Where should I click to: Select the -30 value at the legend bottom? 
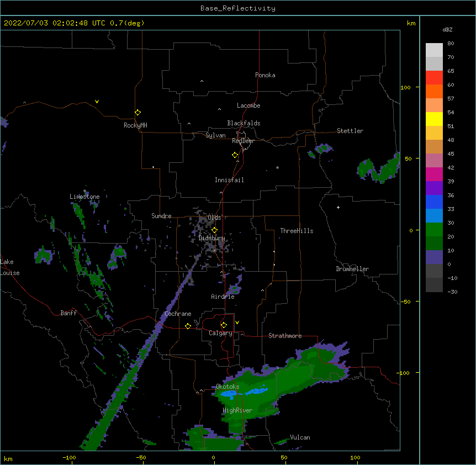tap(452, 292)
